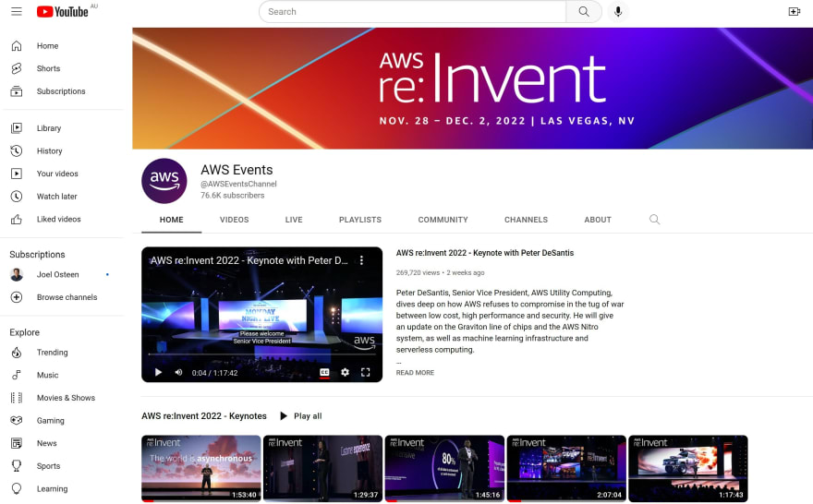The width and height of the screenshot is (813, 504).
Task: Switch to the VIDEOS tab
Action: pyautogui.click(x=235, y=220)
